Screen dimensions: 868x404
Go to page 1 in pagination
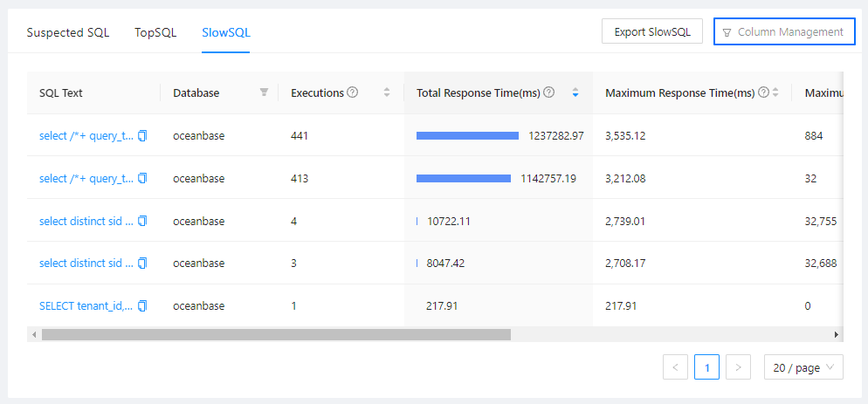[706, 368]
